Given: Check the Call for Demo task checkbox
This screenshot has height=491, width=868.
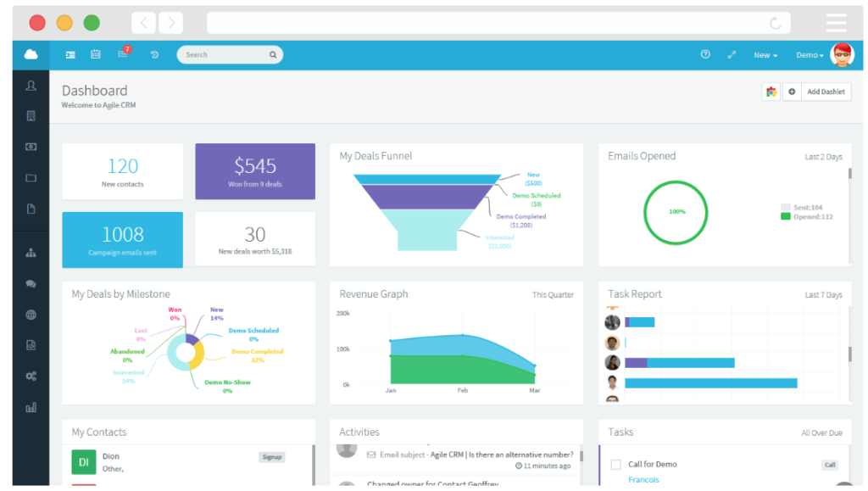Looking at the screenshot, I should coord(615,465).
